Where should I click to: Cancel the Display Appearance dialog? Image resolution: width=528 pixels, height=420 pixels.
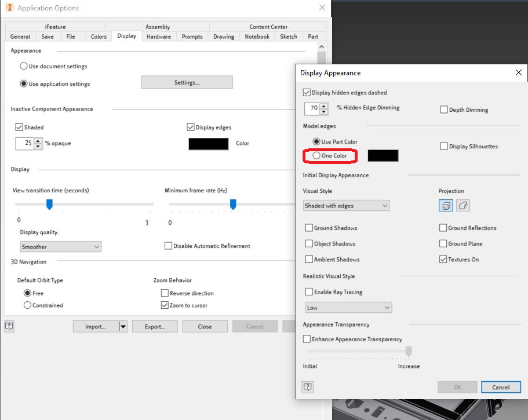pos(501,388)
